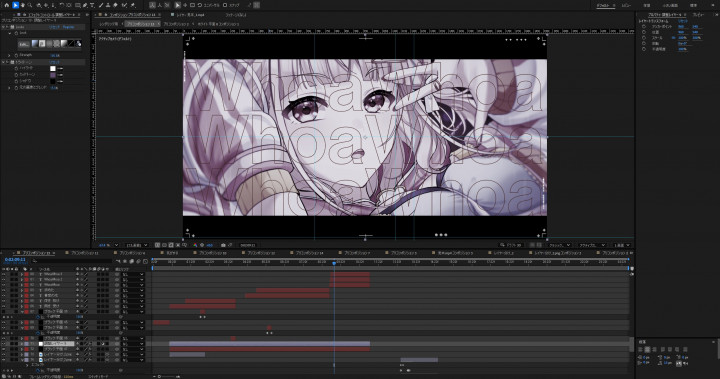Toggle visibility of the selected adjustment layer
Viewport: 720px width, 379px height.
tap(4, 344)
